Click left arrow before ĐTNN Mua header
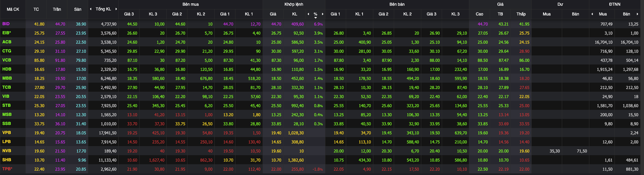The height and width of the screenshot is (175, 644). tap(592, 14)
